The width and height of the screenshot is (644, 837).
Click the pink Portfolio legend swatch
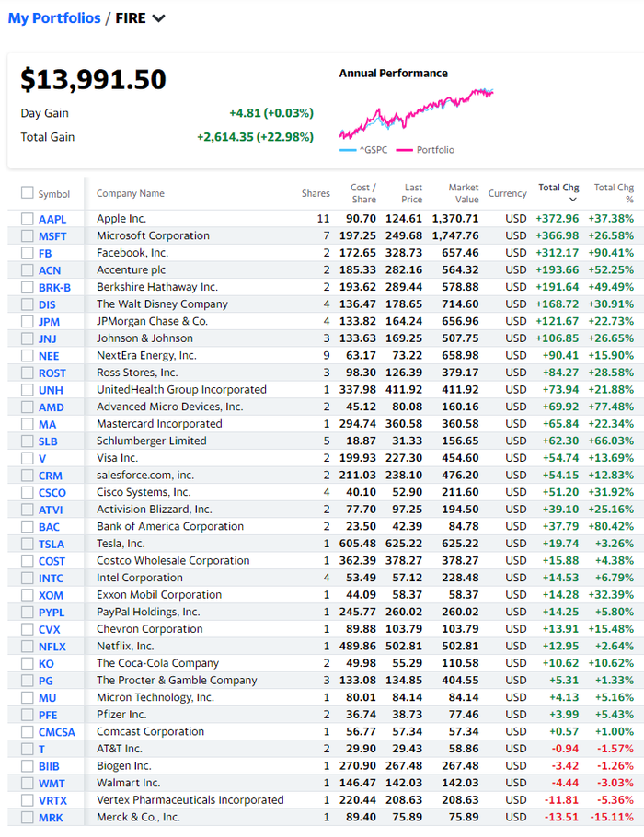[403, 150]
